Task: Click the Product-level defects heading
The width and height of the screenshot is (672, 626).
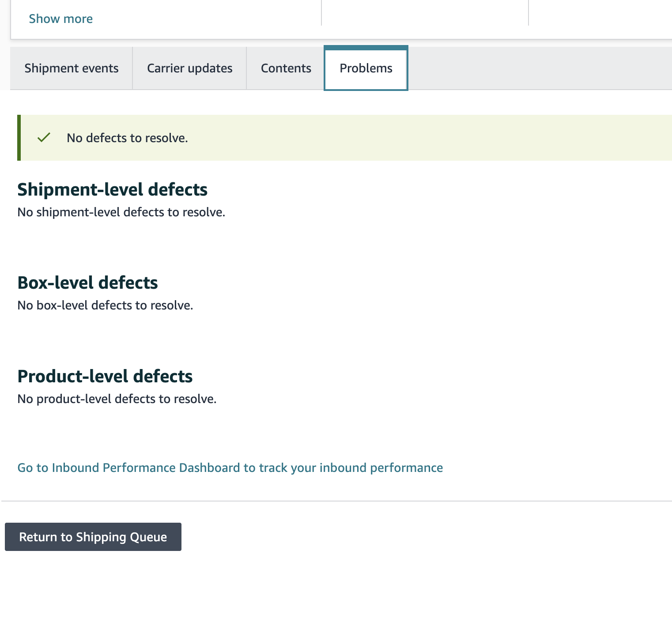Action: [x=105, y=376]
